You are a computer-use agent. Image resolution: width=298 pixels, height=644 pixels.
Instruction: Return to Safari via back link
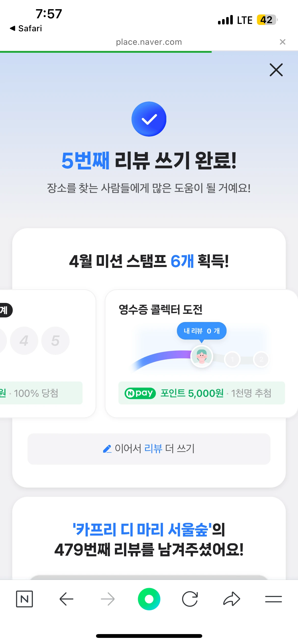(26, 28)
